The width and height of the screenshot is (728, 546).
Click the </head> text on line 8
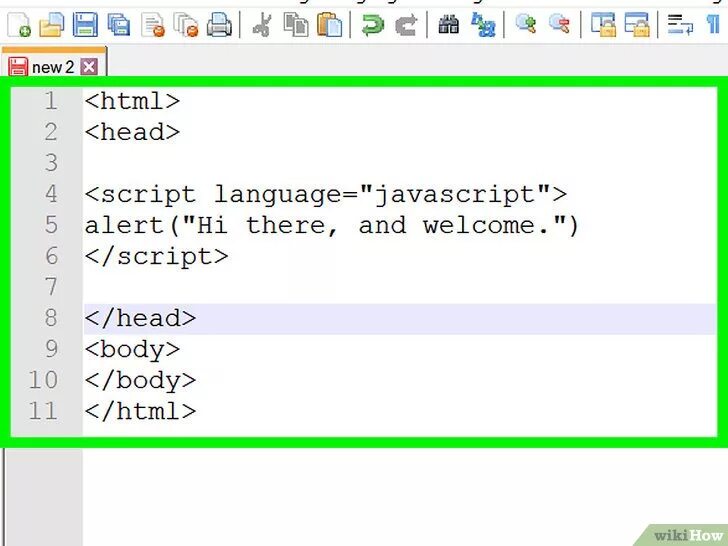pyautogui.click(x=140, y=318)
